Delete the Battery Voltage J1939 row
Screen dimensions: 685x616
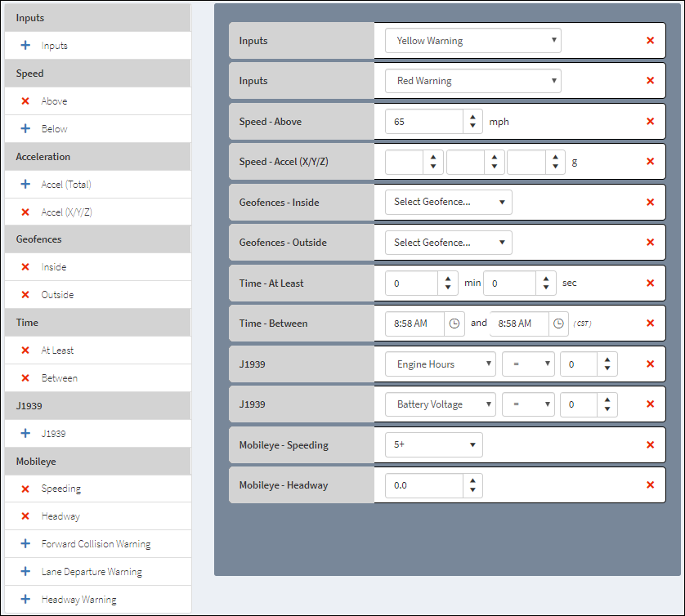pyautogui.click(x=650, y=404)
